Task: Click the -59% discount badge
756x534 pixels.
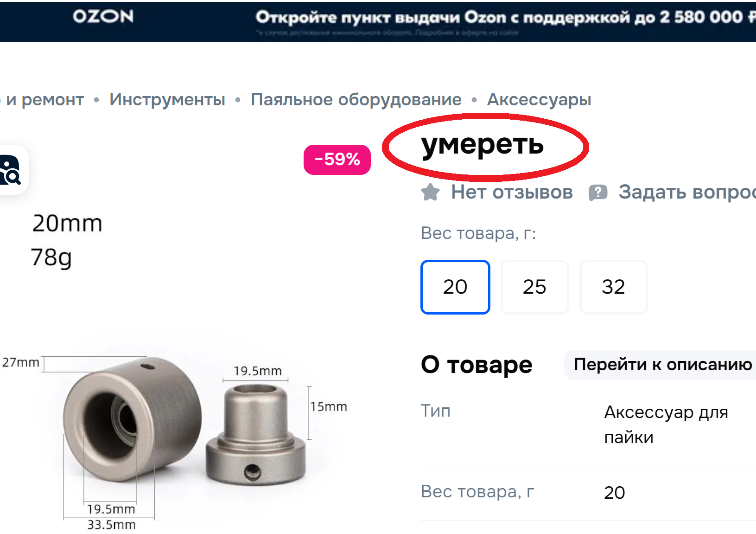Action: point(337,160)
